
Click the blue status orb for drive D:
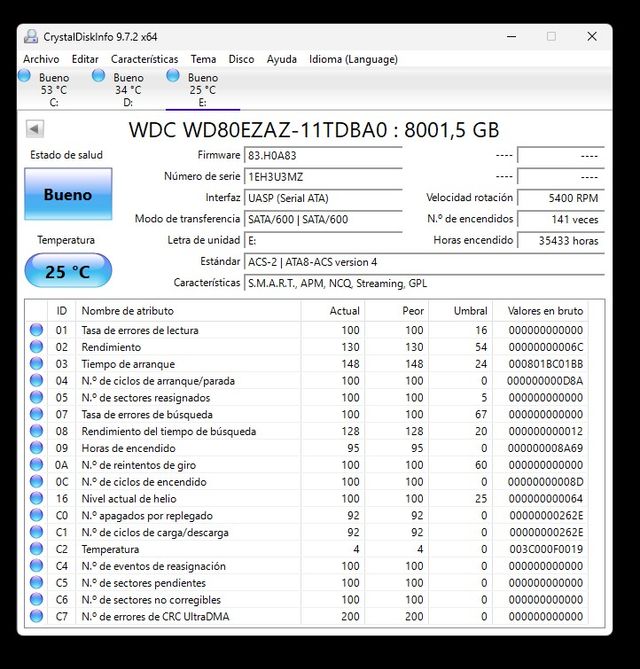click(99, 76)
